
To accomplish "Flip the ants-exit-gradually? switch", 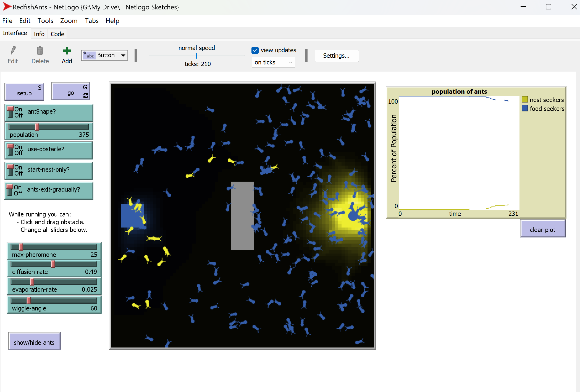I will (x=10, y=190).
